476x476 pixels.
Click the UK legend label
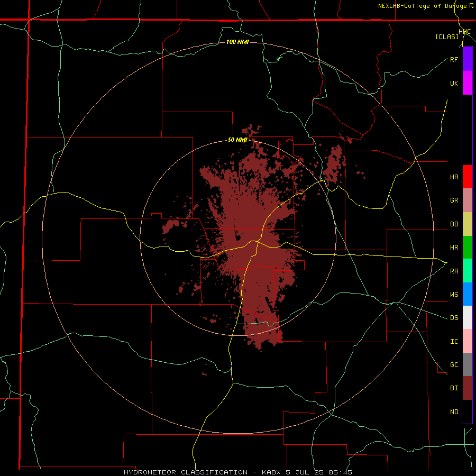(x=454, y=83)
